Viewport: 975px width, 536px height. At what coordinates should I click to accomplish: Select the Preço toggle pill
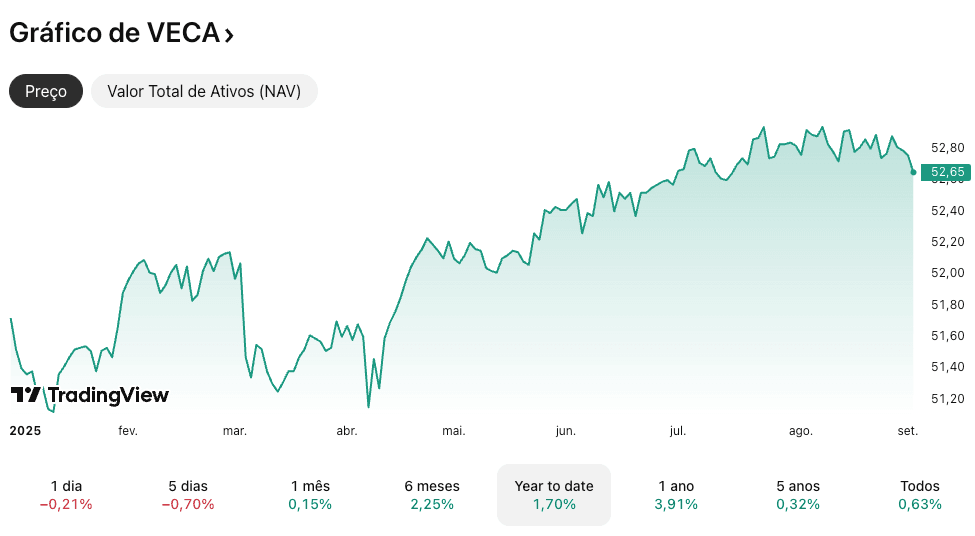click(46, 91)
